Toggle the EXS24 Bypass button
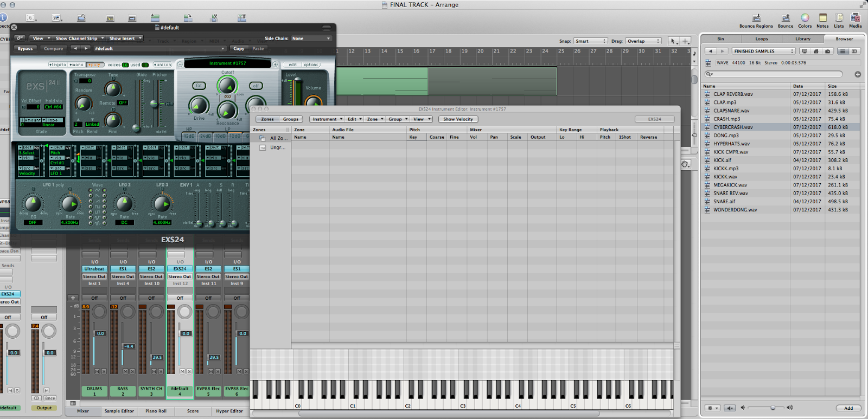This screenshot has width=868, height=419. coord(25,48)
